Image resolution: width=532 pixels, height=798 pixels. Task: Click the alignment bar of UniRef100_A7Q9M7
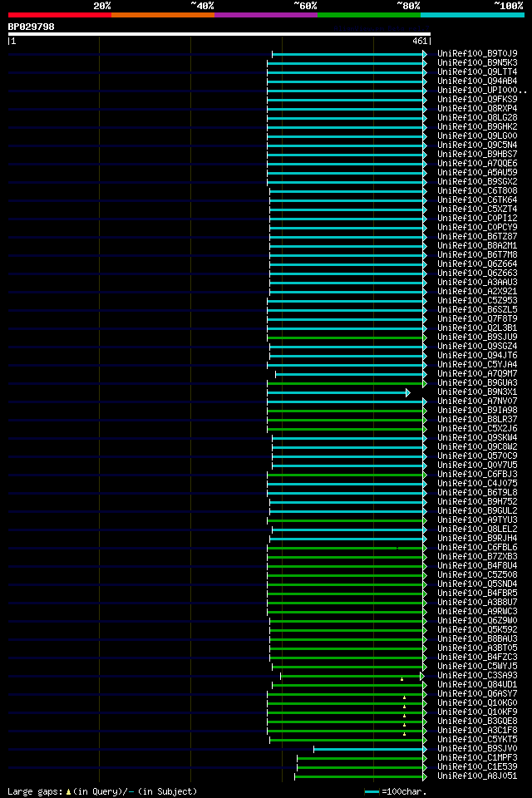click(x=349, y=374)
